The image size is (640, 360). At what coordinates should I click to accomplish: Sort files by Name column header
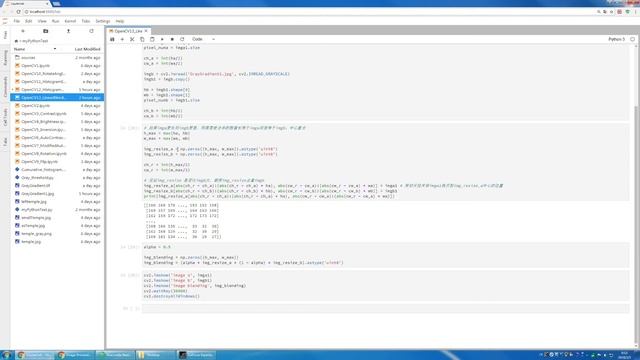click(x=20, y=49)
